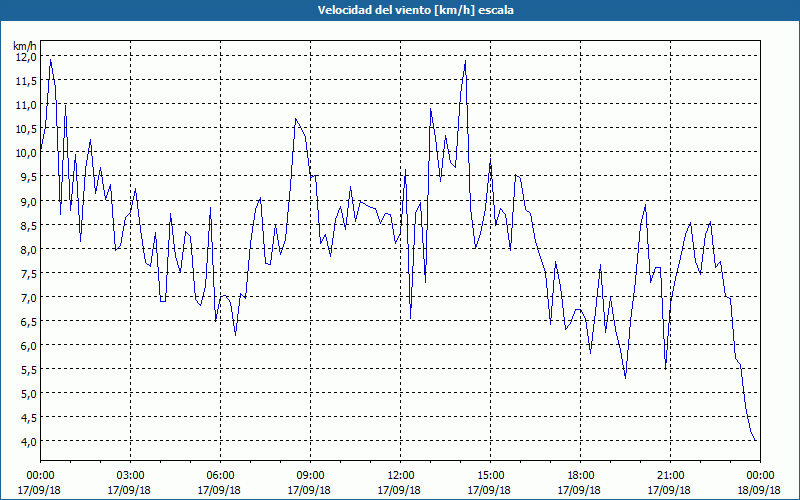Click the "15:00" time label
The width and height of the screenshot is (800, 500).
point(490,476)
